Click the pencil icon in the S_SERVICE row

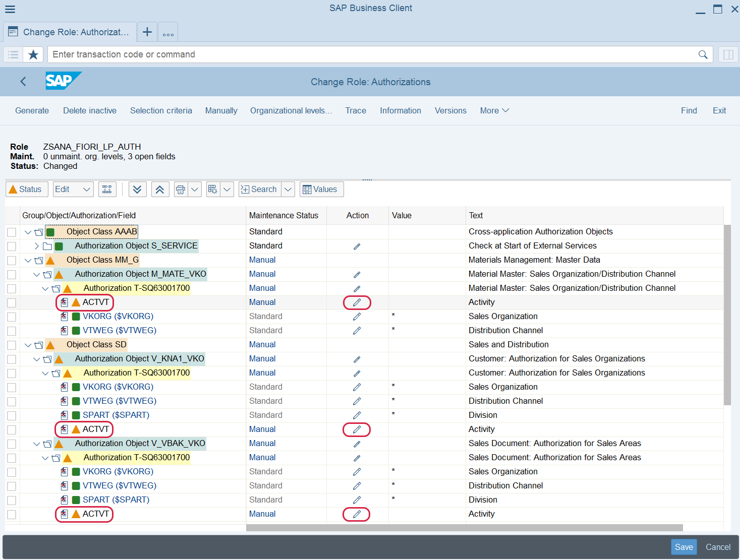(357, 246)
